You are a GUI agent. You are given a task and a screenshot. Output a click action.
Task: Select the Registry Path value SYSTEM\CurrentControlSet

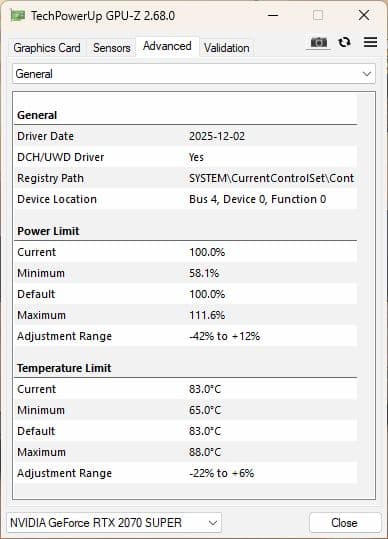[x=271, y=178]
